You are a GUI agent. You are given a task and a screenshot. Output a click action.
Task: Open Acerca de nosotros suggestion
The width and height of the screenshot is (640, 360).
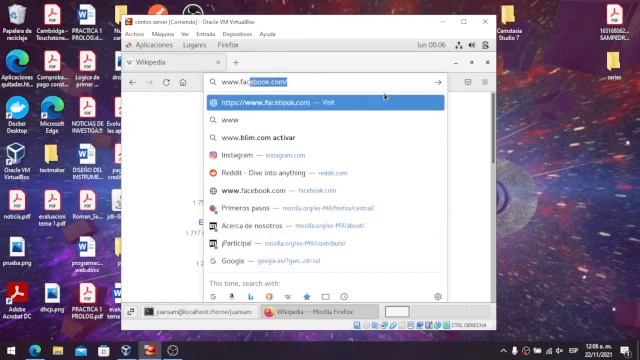coord(325,226)
